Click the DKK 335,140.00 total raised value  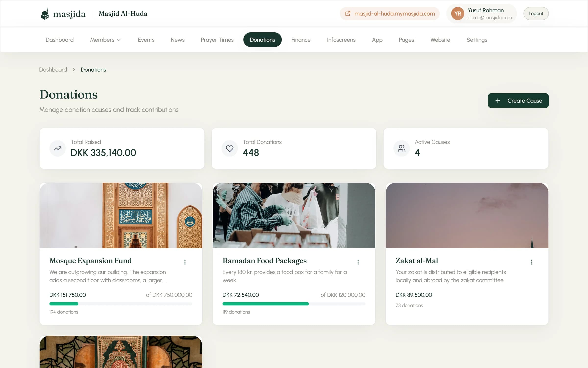[x=103, y=153]
